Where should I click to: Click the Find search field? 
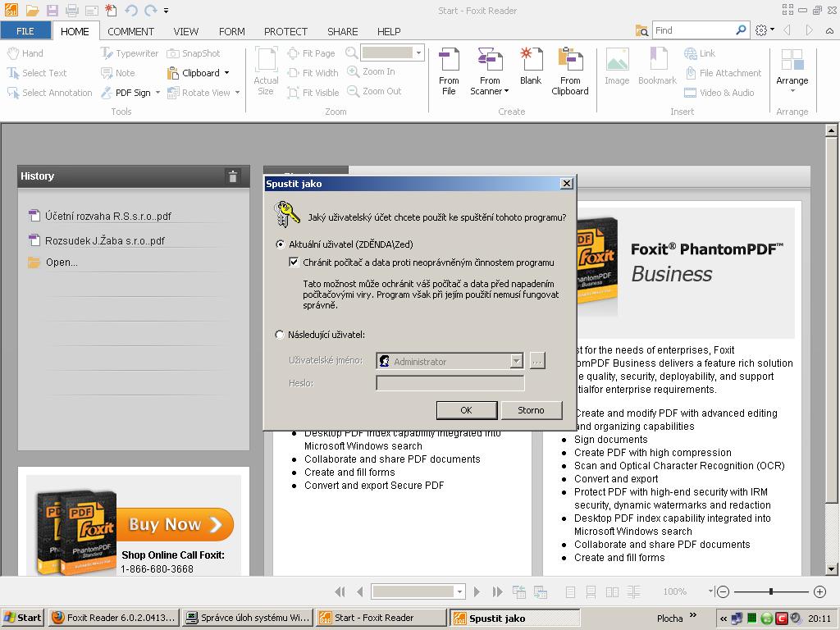click(x=693, y=30)
